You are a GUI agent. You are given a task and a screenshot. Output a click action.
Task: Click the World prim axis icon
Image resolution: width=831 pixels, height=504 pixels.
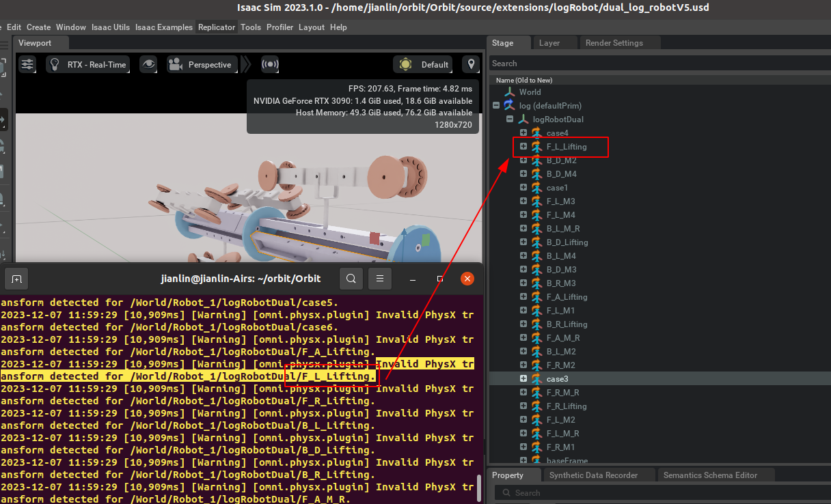click(509, 92)
